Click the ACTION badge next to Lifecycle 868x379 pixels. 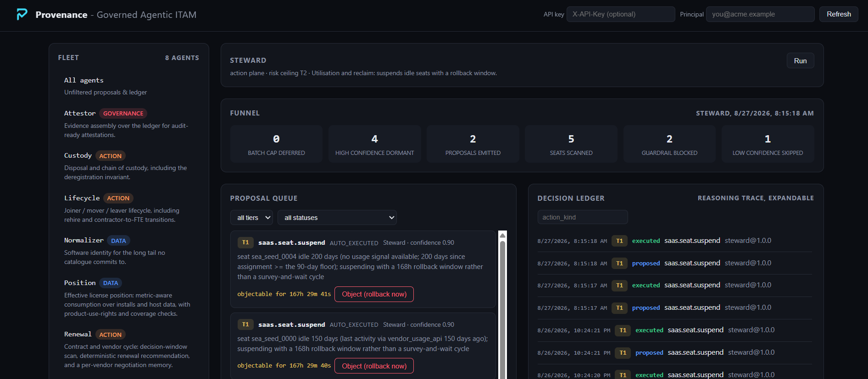(118, 198)
